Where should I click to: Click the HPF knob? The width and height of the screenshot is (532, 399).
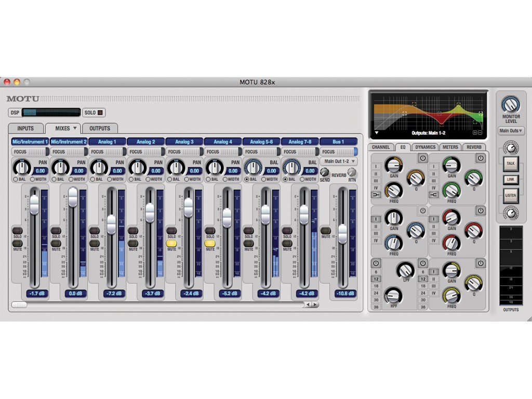tap(393, 296)
